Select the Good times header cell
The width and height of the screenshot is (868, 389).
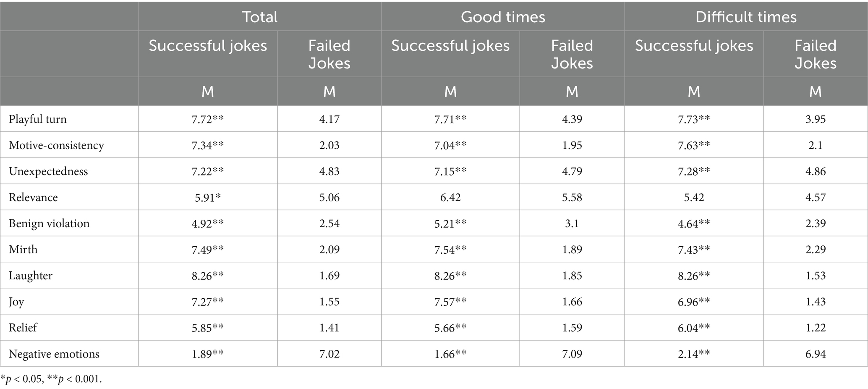(503, 17)
